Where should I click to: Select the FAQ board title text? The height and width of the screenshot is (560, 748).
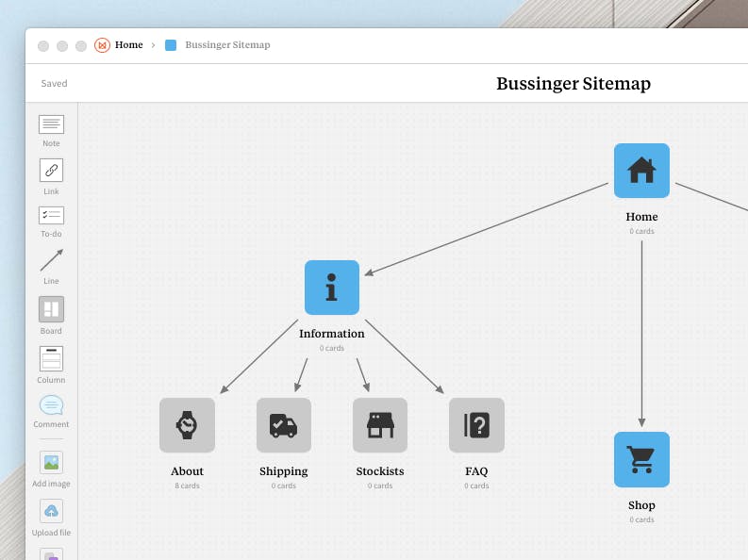pyautogui.click(x=476, y=471)
